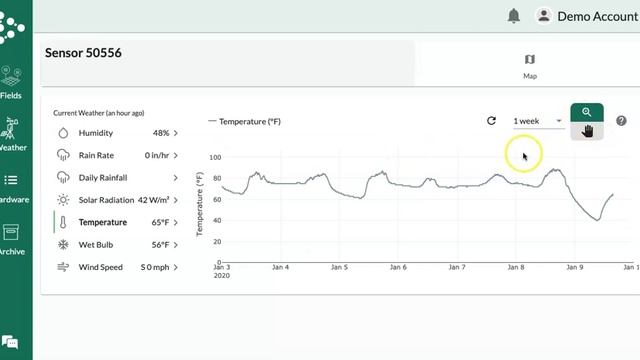Go to Fields in sidebar
640x360 pixels.
coord(11,83)
